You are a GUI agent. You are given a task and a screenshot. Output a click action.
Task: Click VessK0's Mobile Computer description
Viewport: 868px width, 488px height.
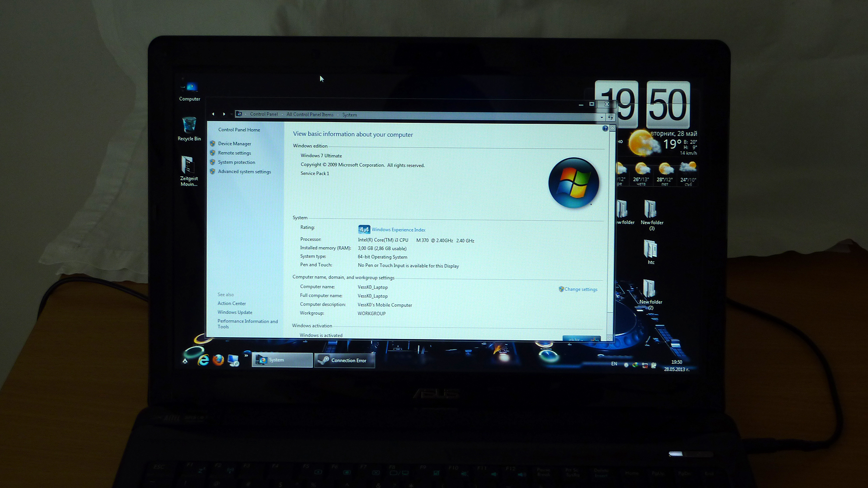[385, 305]
